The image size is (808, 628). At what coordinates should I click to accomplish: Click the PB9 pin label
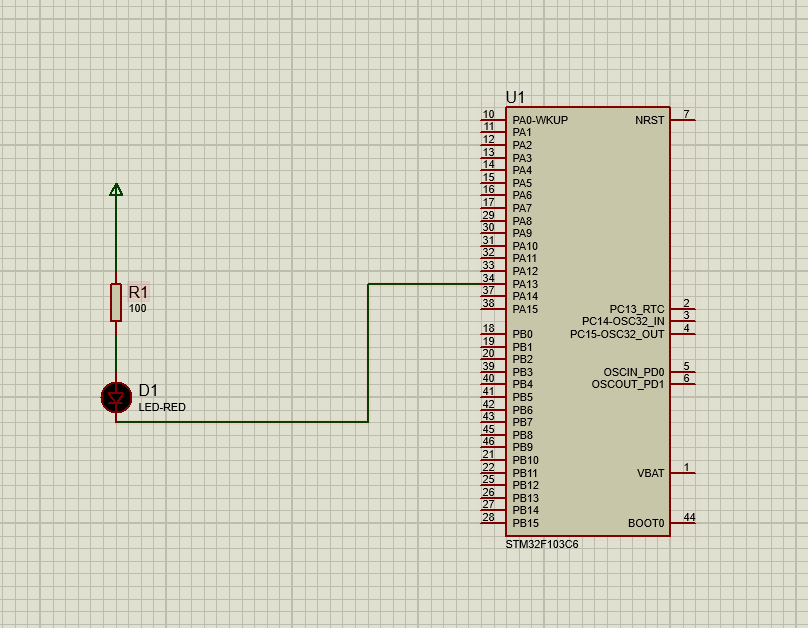pos(523,447)
